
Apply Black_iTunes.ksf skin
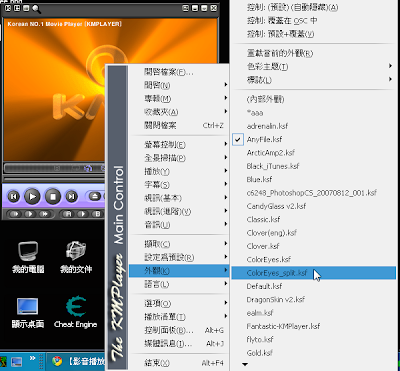click(314, 166)
